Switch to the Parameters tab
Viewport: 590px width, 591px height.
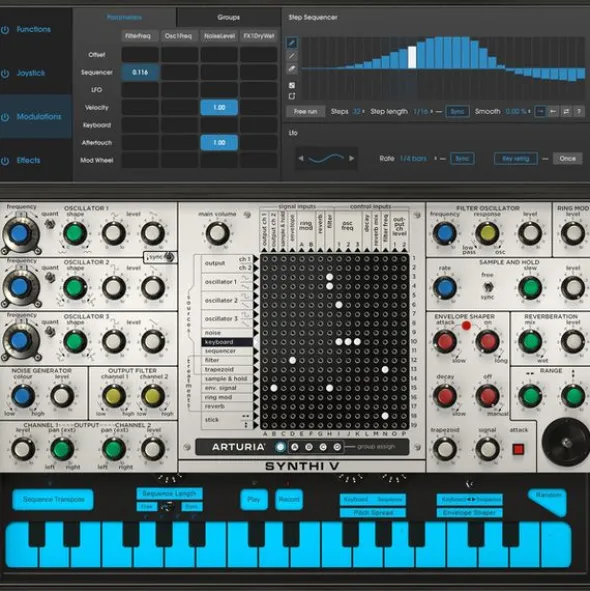pyautogui.click(x=124, y=17)
